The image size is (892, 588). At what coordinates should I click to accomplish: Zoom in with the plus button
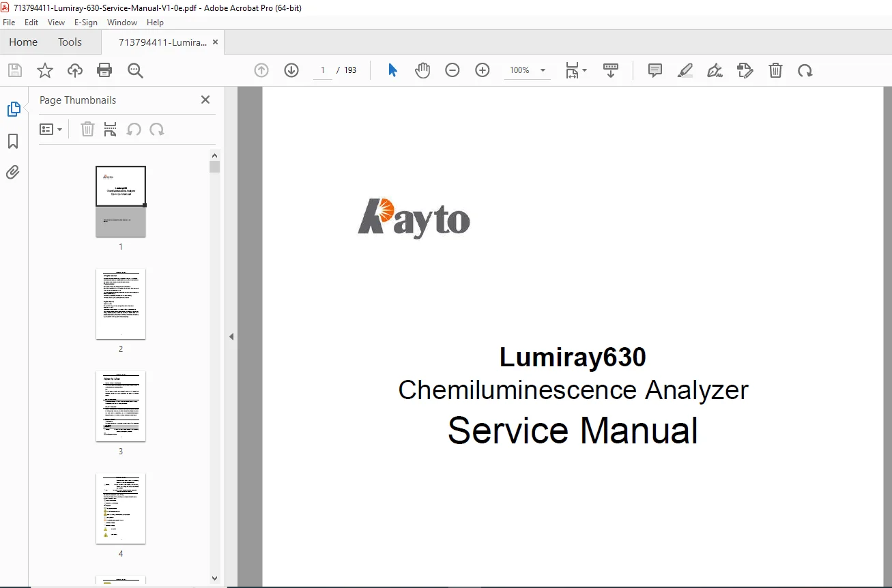coord(483,70)
